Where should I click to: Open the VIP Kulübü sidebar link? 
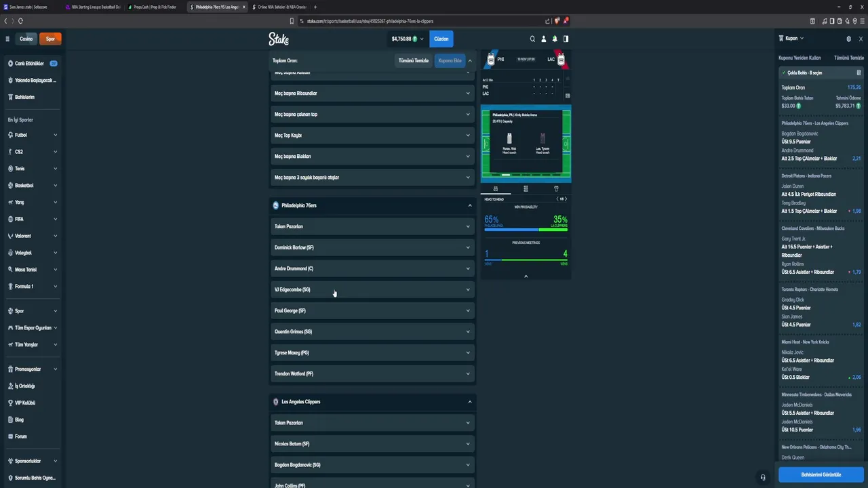coord(32,403)
